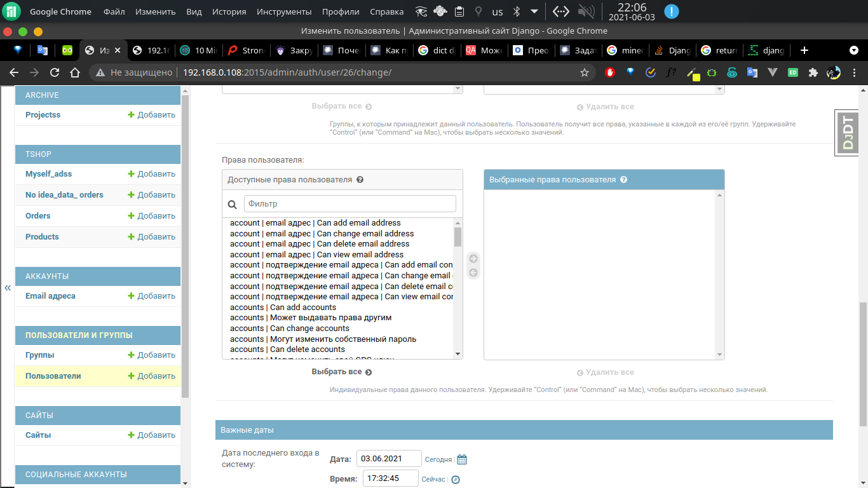Viewport: 868px width, 488px height.
Task: Open the История menu
Action: click(x=229, y=11)
